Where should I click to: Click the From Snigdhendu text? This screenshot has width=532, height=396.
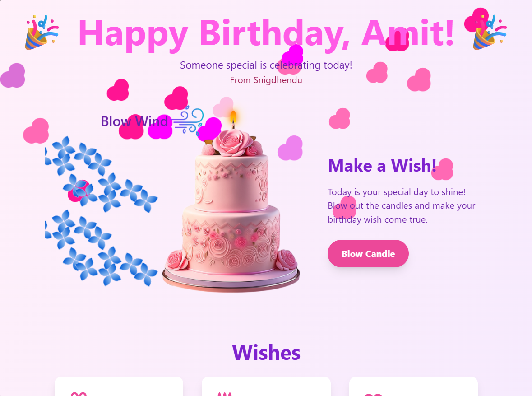pos(266,80)
